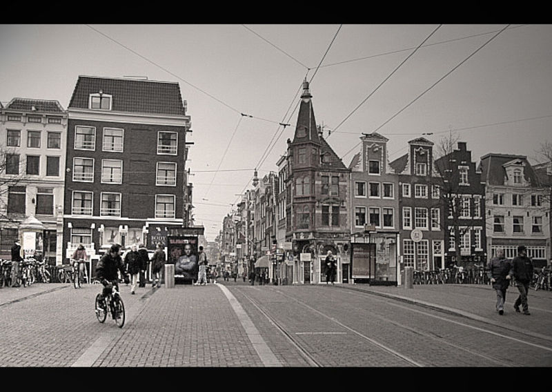Click the short bollard left of the poster
The height and width of the screenshot is (392, 552).
click(x=169, y=275)
